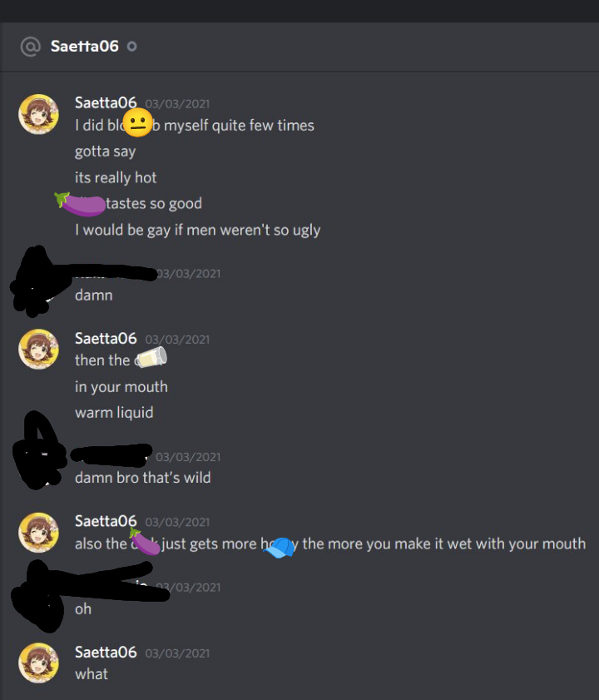Click the Saetta06 username above first message
The width and height of the screenshot is (599, 700).
click(x=106, y=102)
